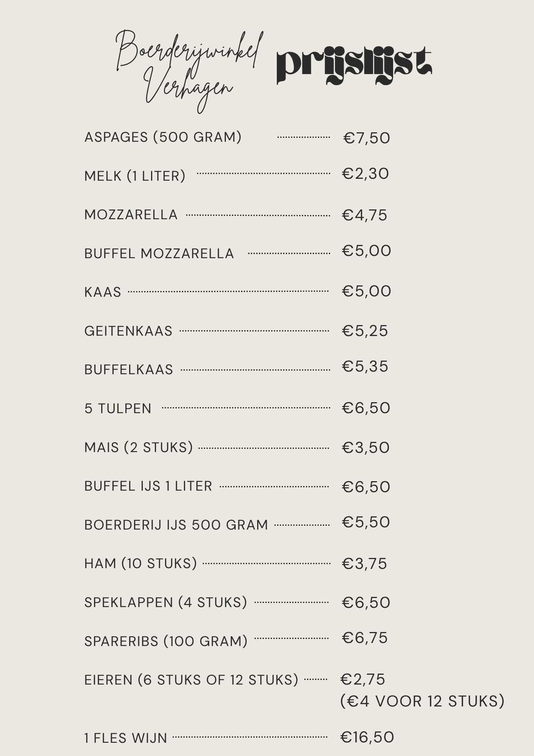Click the Spareribs (100 gram) entry

pyautogui.click(x=166, y=641)
